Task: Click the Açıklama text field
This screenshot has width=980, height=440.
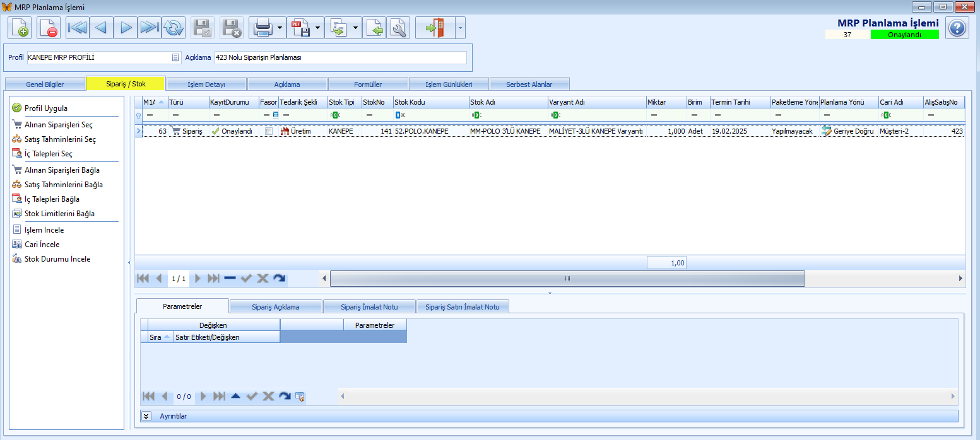Action: (x=341, y=58)
